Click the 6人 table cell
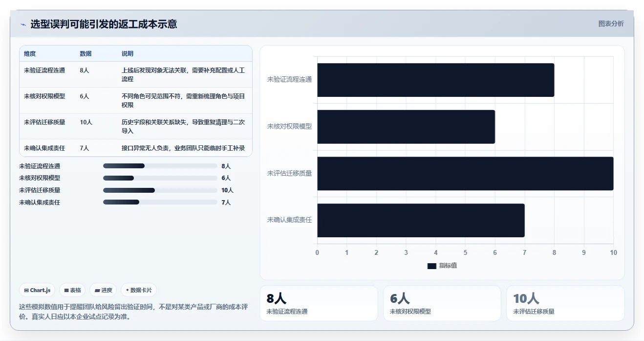 (x=84, y=96)
